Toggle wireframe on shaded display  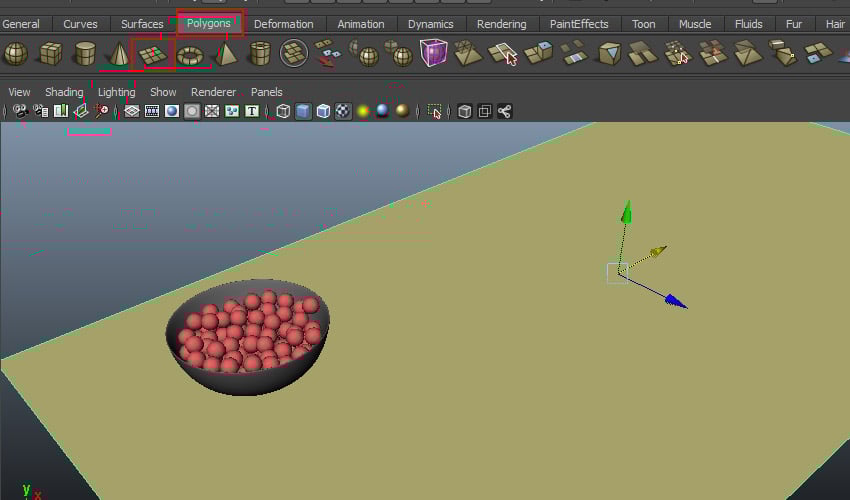323,111
